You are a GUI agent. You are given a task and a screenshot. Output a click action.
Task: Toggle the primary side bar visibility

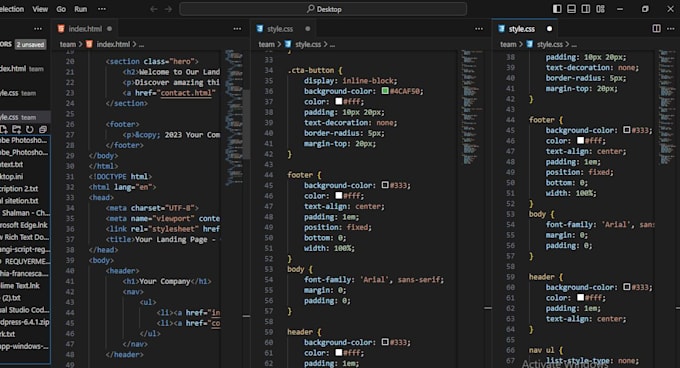[557, 9]
